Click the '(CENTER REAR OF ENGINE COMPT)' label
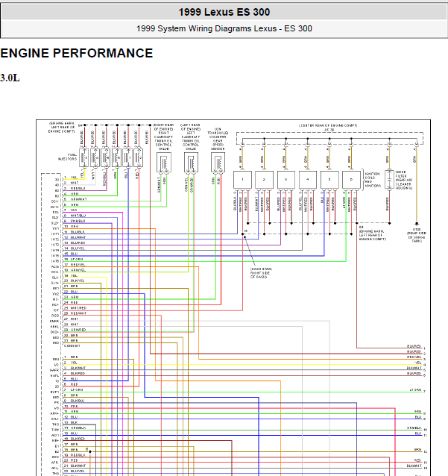 pyautogui.click(x=328, y=125)
